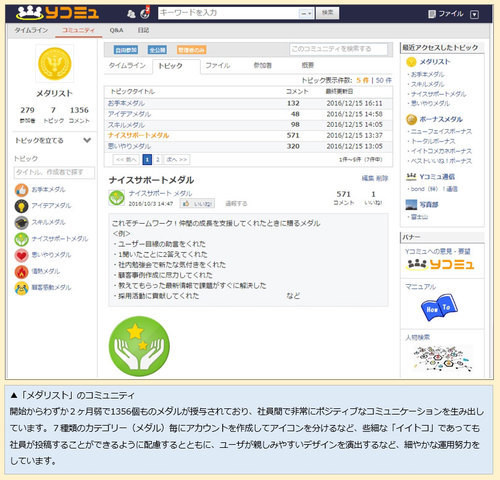The width and height of the screenshot is (500, 480).
Task: Select the thumbs-up お手本メダル icon in left sidebar
Action: (21, 190)
